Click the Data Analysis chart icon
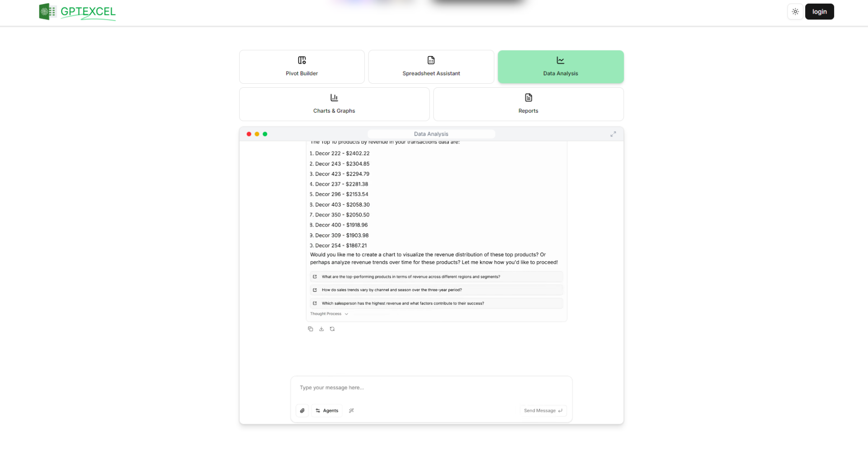Viewport: 868px width, 464px height. (x=560, y=60)
